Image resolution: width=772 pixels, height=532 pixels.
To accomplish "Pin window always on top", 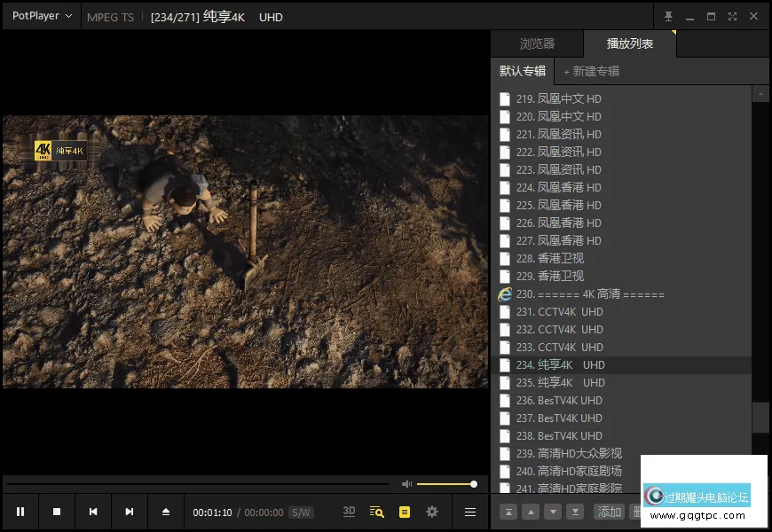I will pyautogui.click(x=668, y=16).
